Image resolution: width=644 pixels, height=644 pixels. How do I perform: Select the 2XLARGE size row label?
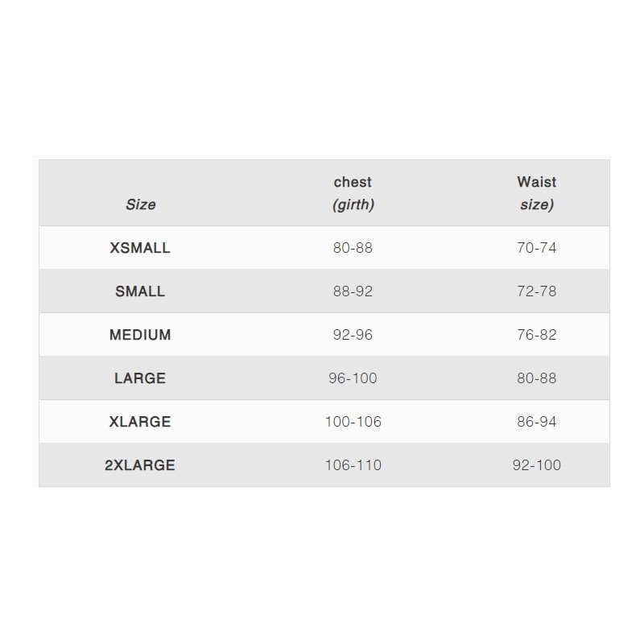tap(140, 465)
